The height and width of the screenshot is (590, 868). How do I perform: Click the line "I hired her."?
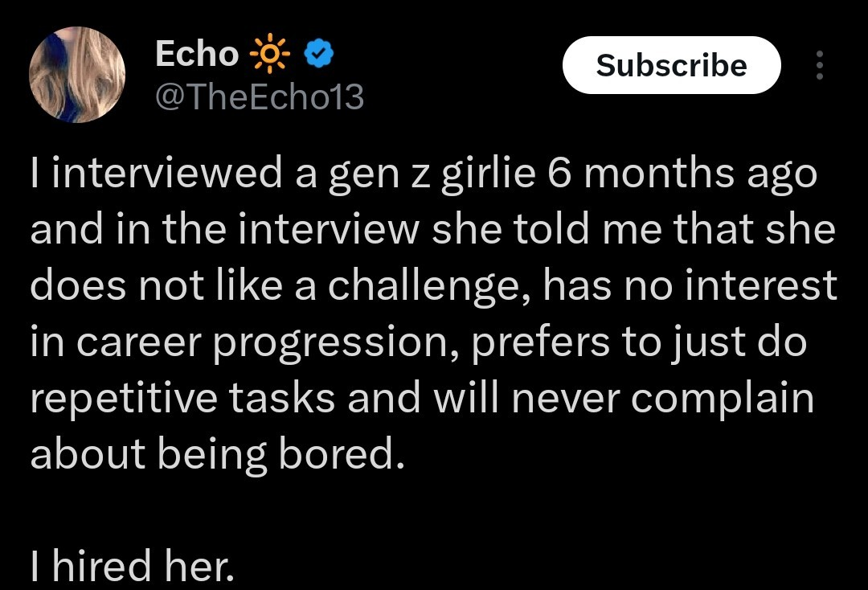132,568
